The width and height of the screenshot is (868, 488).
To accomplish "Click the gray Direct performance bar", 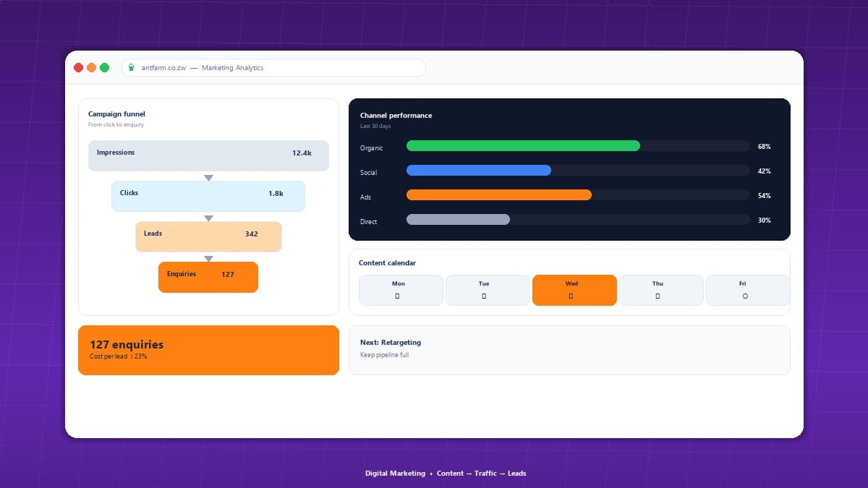I will pos(458,220).
